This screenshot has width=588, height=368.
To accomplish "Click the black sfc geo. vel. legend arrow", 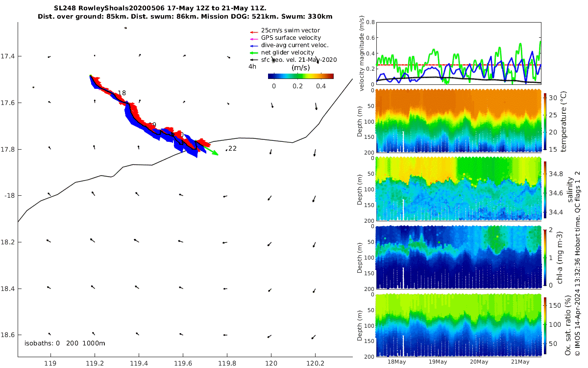I will [x=253, y=60].
